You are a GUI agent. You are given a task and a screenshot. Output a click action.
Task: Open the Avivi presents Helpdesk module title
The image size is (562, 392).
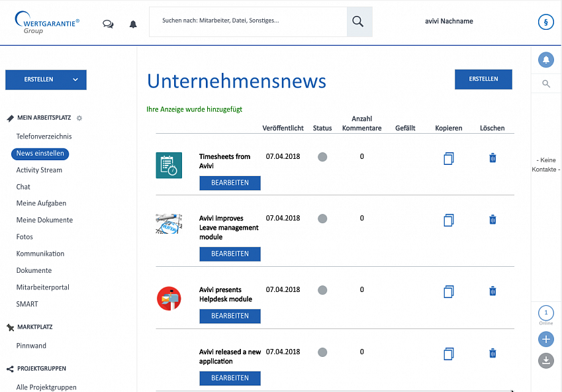(226, 295)
